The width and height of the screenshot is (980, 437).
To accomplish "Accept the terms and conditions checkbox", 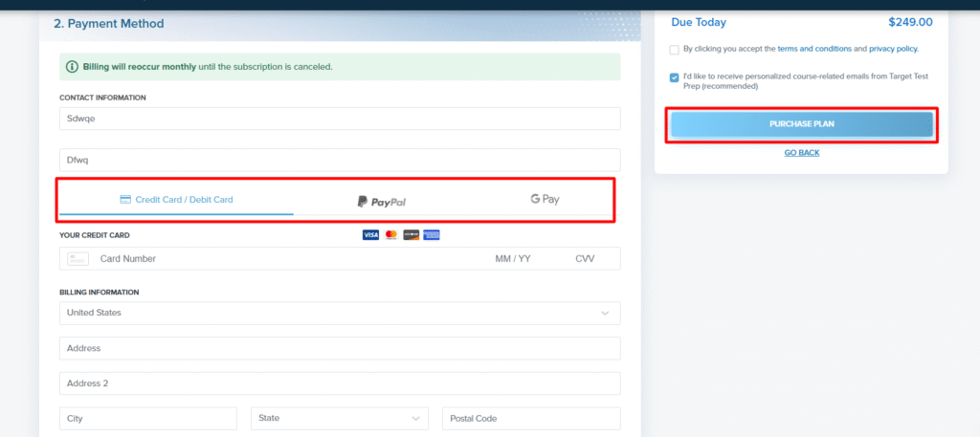I will point(674,50).
